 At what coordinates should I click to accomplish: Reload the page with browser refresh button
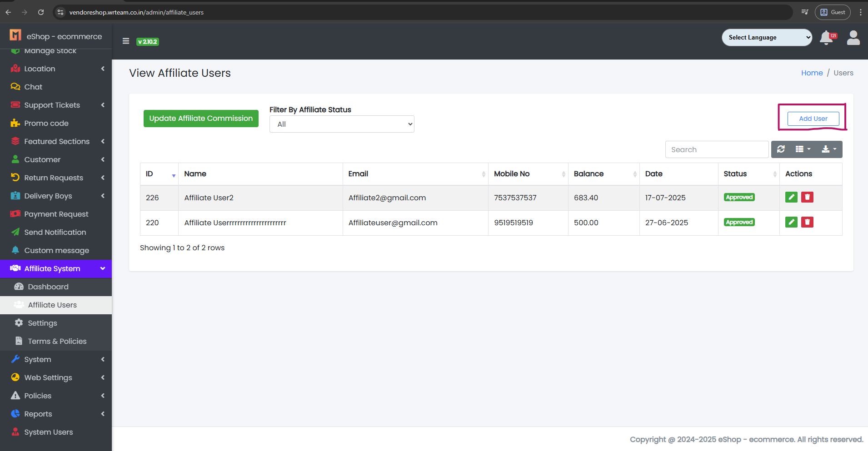[41, 12]
